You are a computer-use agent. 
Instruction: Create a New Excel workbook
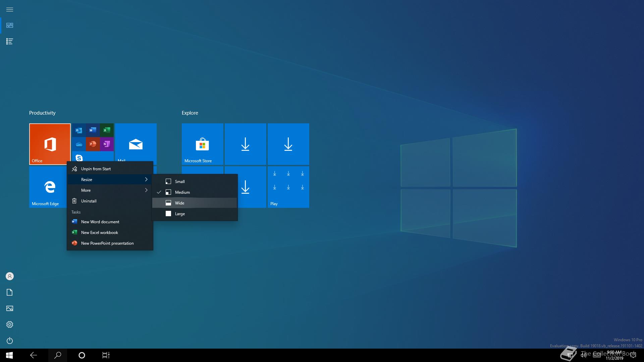pos(110,233)
